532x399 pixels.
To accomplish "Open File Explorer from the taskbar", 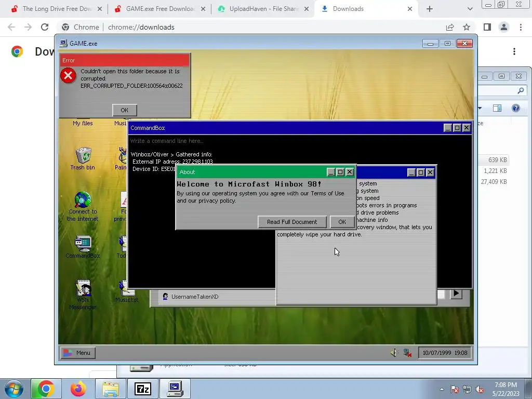I will tap(111, 389).
